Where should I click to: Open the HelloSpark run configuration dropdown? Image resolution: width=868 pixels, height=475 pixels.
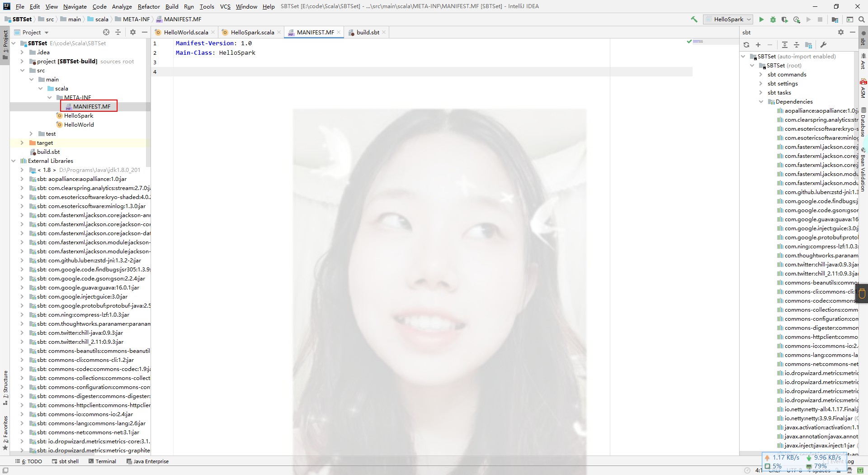tap(727, 19)
